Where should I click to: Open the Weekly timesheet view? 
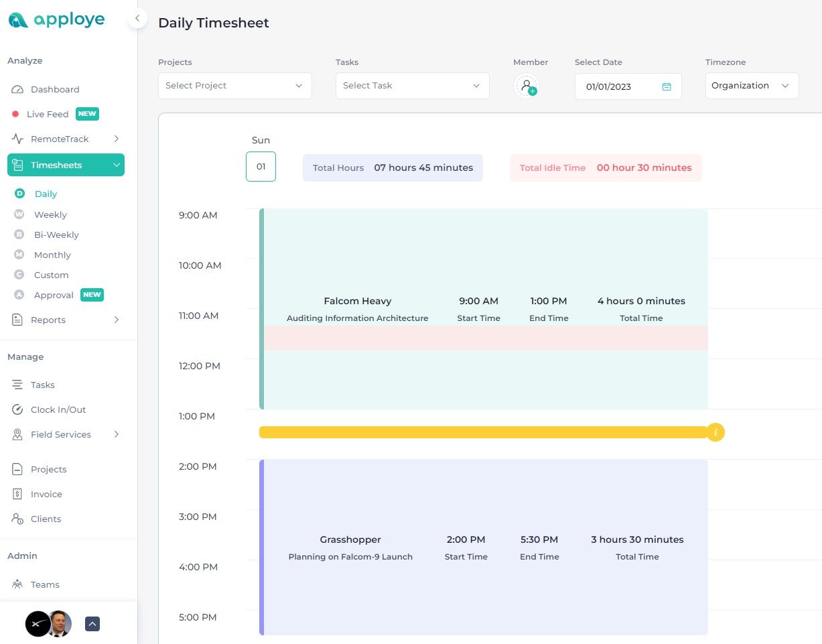coord(51,214)
